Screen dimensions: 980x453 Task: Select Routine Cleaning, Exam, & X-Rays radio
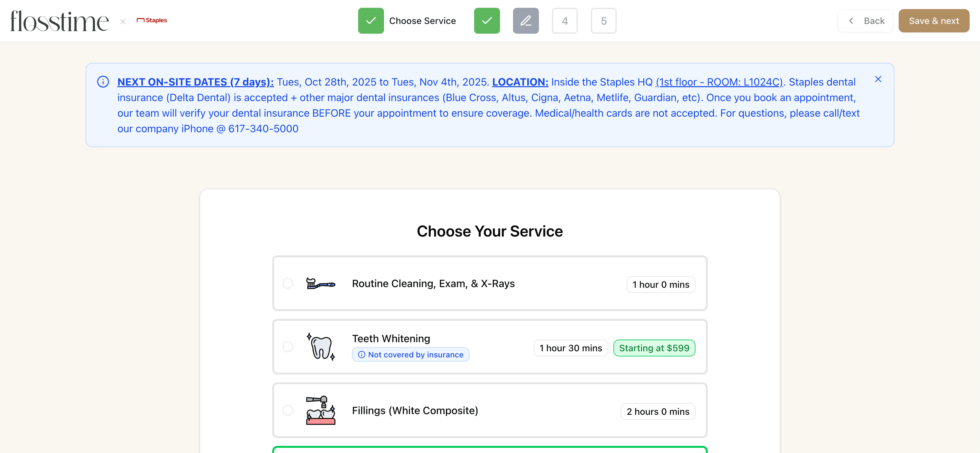287,283
